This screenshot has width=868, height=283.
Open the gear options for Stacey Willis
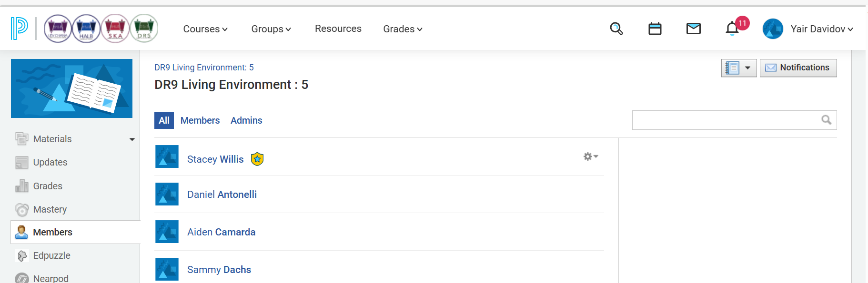[590, 156]
